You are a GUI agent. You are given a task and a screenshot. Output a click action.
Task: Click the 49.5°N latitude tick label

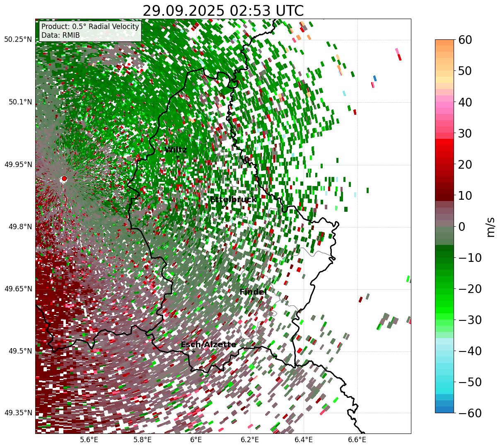pos(20,351)
